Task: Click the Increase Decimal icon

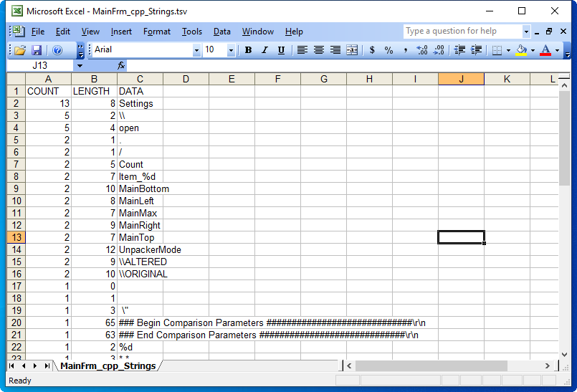Action: [x=422, y=50]
